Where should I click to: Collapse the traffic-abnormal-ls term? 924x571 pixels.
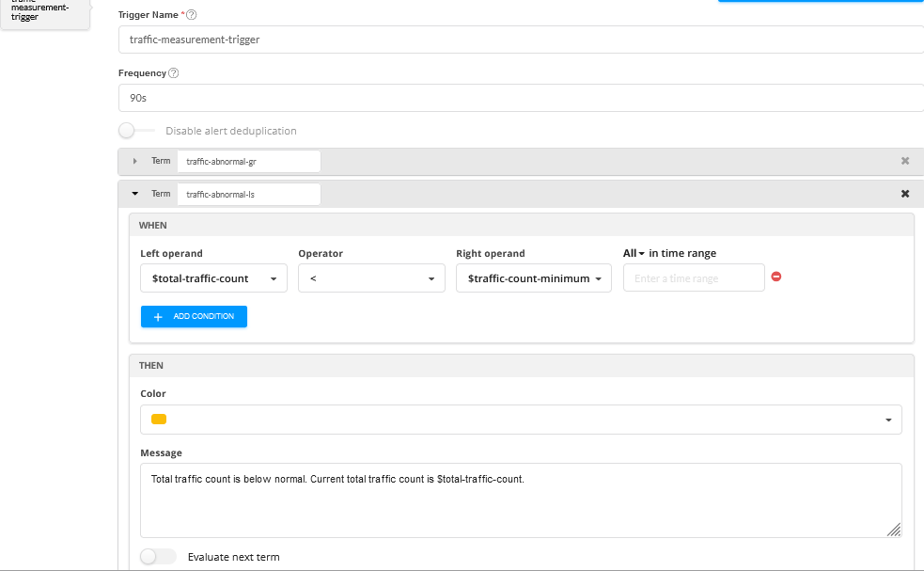[x=135, y=194]
